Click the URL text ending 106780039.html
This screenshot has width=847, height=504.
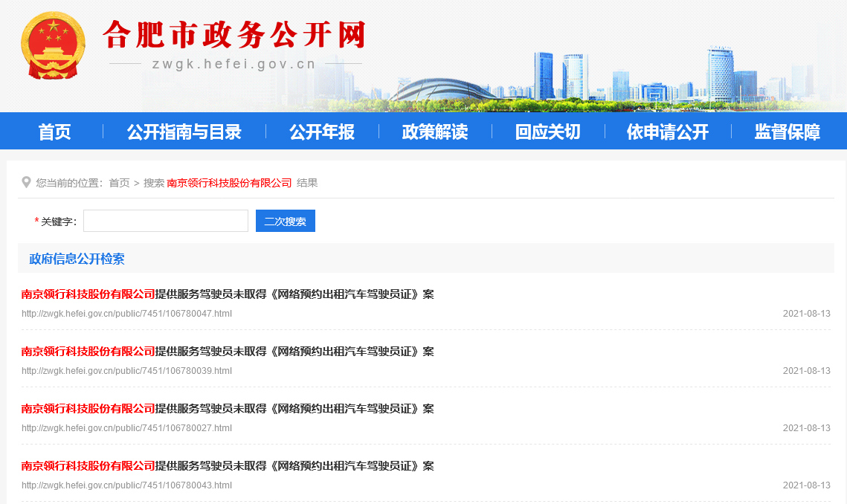(127, 371)
